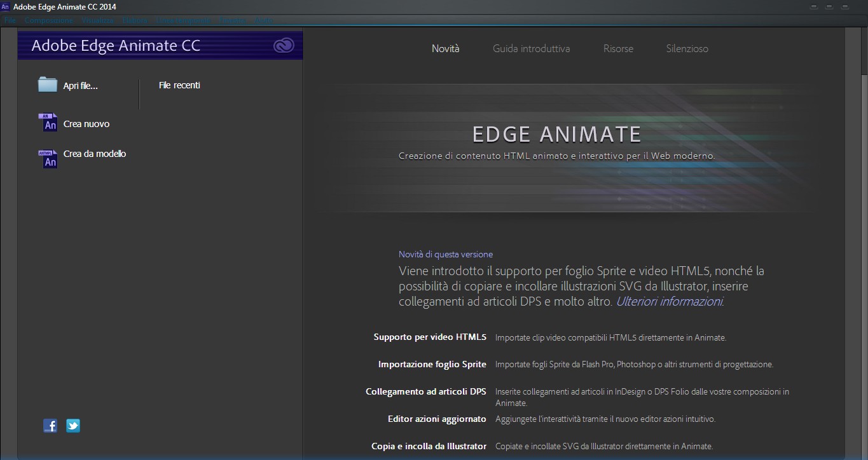
Task: Follow the Ulteriori informazioni link
Action: pos(670,301)
